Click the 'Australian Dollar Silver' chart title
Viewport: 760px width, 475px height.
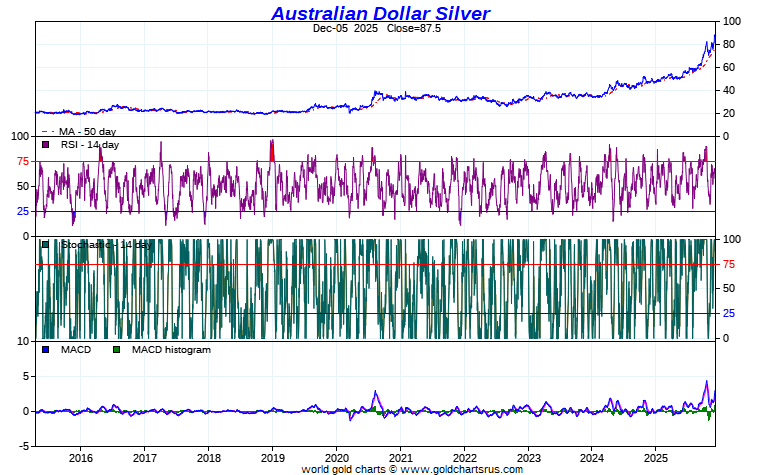coord(380,13)
